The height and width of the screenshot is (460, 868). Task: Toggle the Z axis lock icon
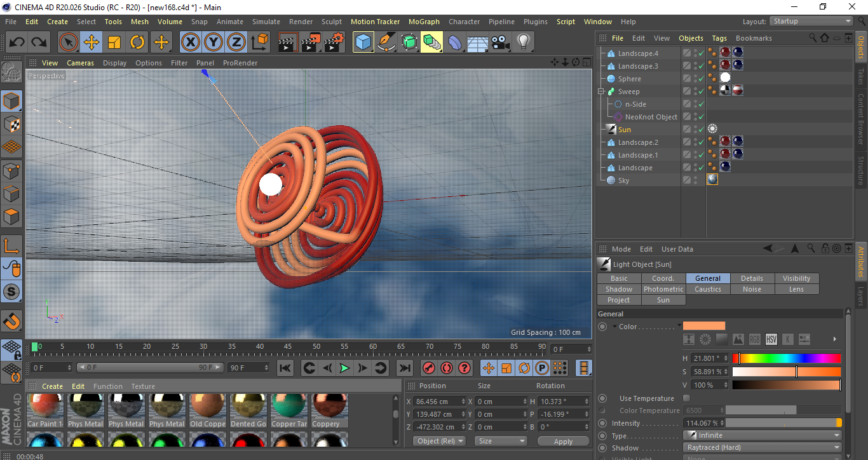point(236,43)
